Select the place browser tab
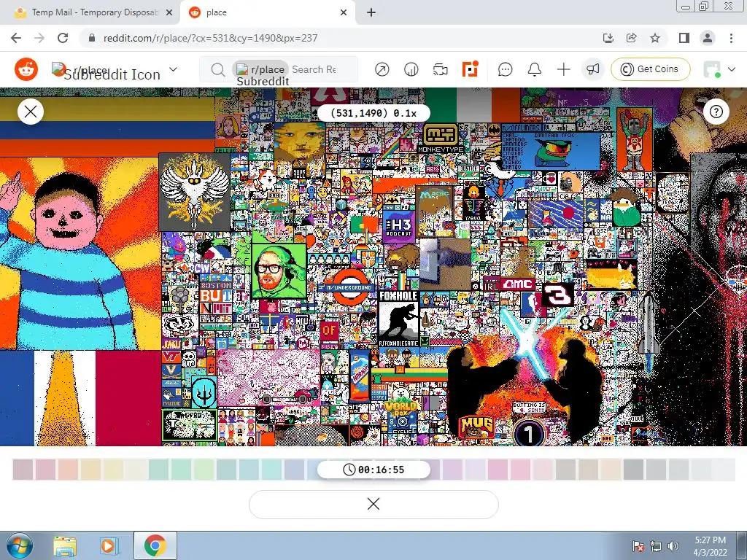Viewport: 747px width, 560px height. [268, 12]
